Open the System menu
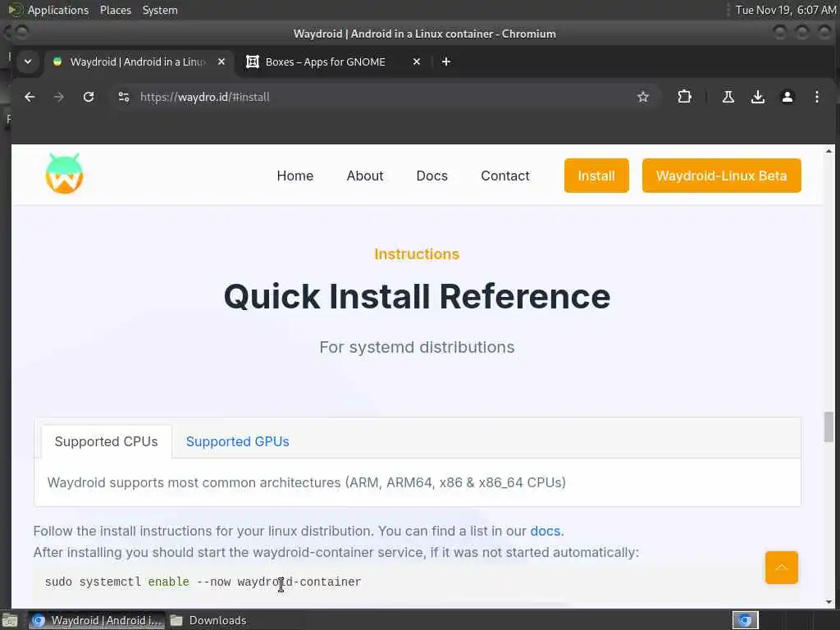 click(160, 10)
